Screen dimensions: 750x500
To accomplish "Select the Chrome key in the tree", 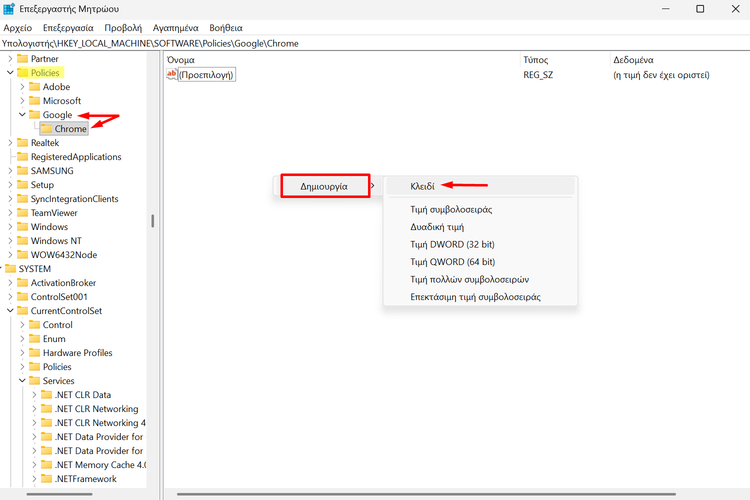I will [x=70, y=129].
